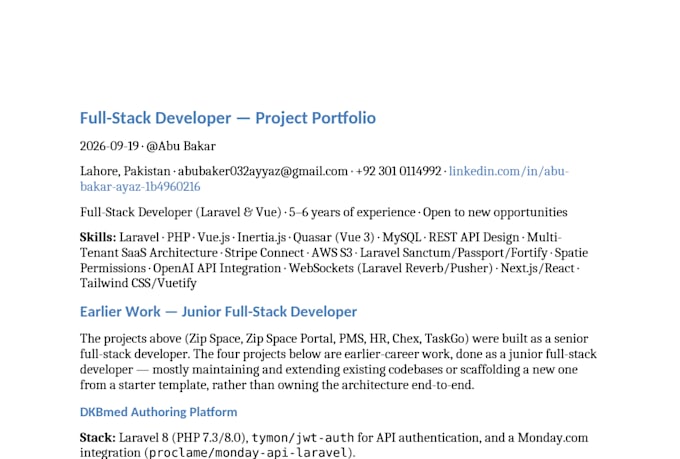This screenshot has height=459, width=680.
Task: Click the 'proclame/monday-api-laravel' code text
Action: (248, 452)
